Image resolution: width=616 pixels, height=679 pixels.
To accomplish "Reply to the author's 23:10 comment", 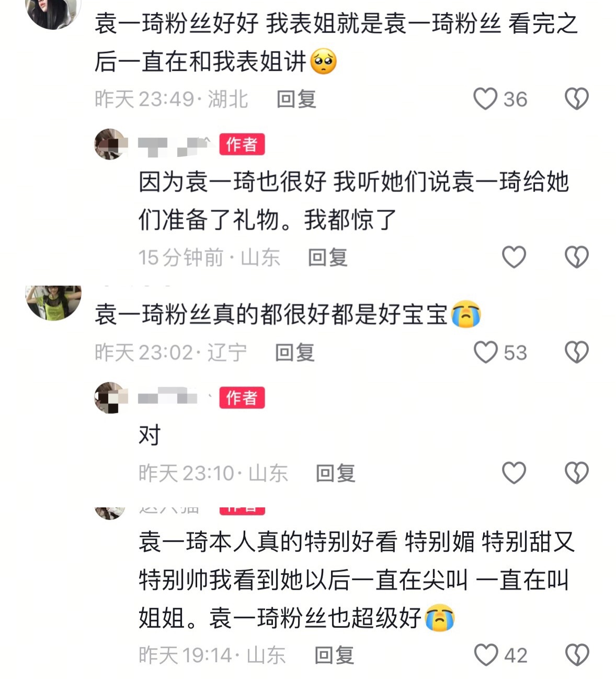I will [x=335, y=473].
